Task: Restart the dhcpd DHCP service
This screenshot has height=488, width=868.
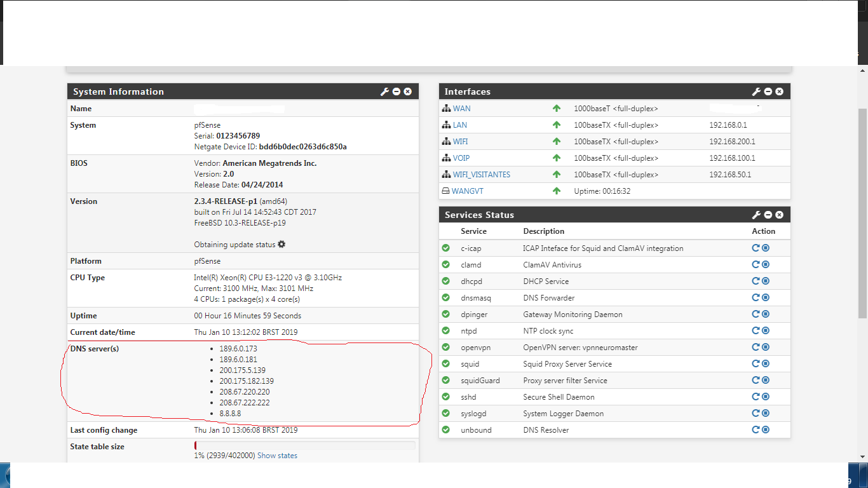Action: 756,281
